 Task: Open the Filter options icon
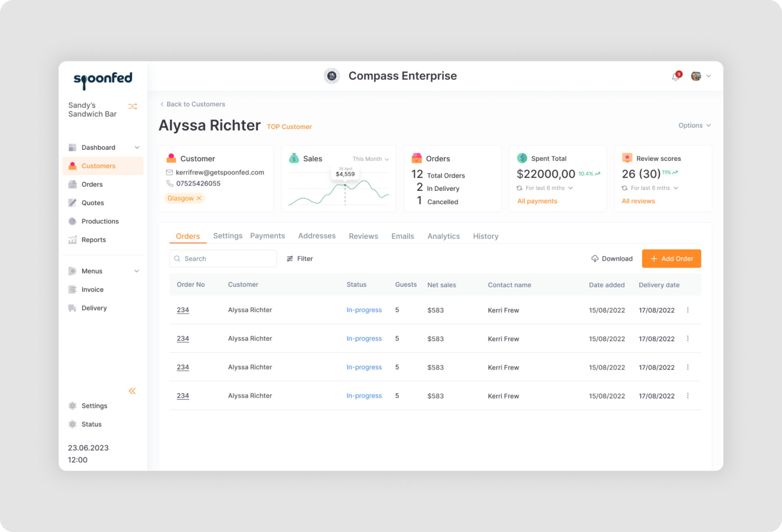[290, 259]
